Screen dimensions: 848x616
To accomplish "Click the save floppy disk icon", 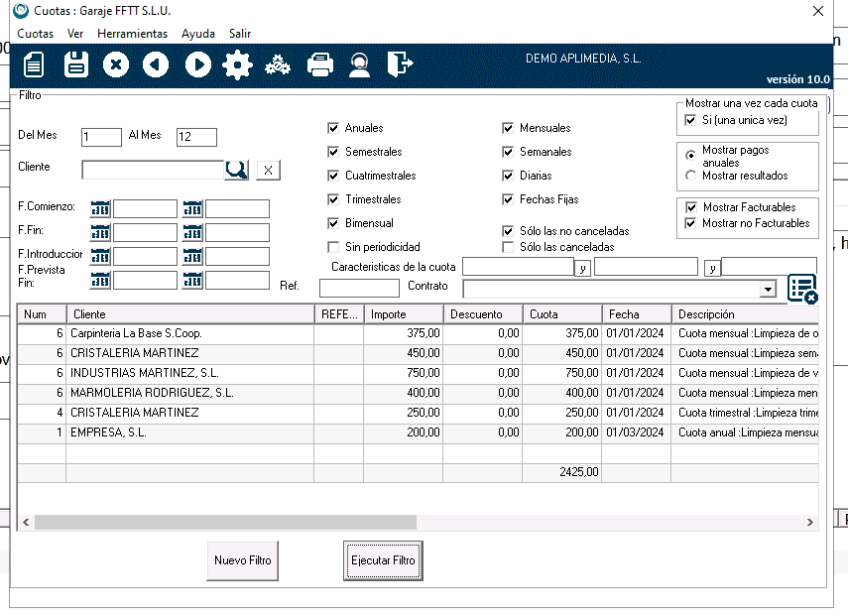I will 76,65.
